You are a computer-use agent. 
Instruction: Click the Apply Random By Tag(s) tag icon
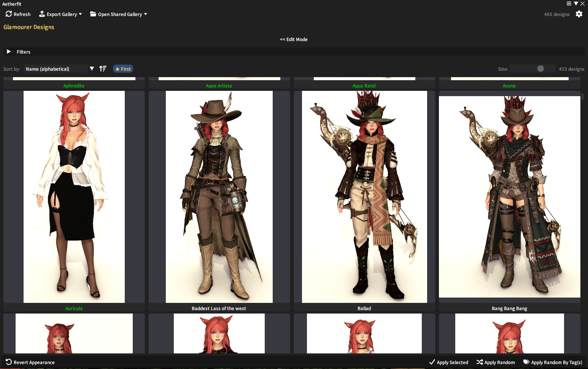[x=526, y=362]
